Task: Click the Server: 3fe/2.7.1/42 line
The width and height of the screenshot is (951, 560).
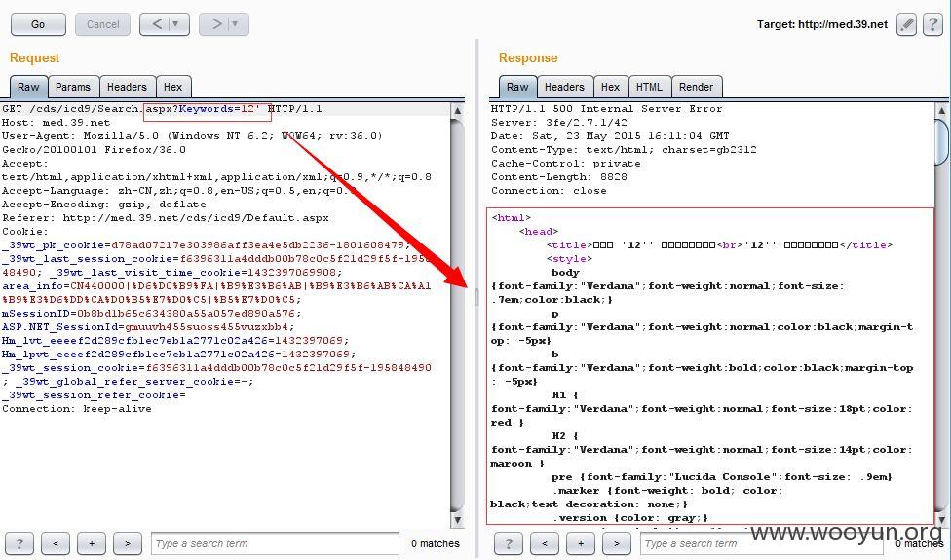Action: pyautogui.click(x=559, y=123)
